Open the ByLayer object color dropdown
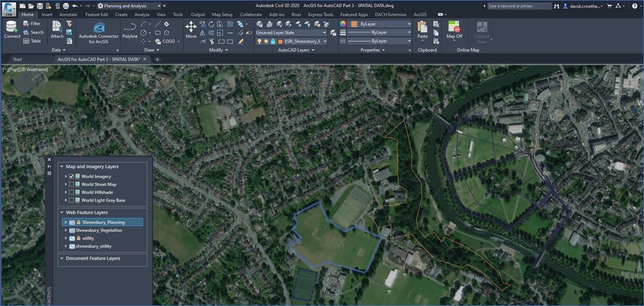644x306 pixels. point(409,24)
